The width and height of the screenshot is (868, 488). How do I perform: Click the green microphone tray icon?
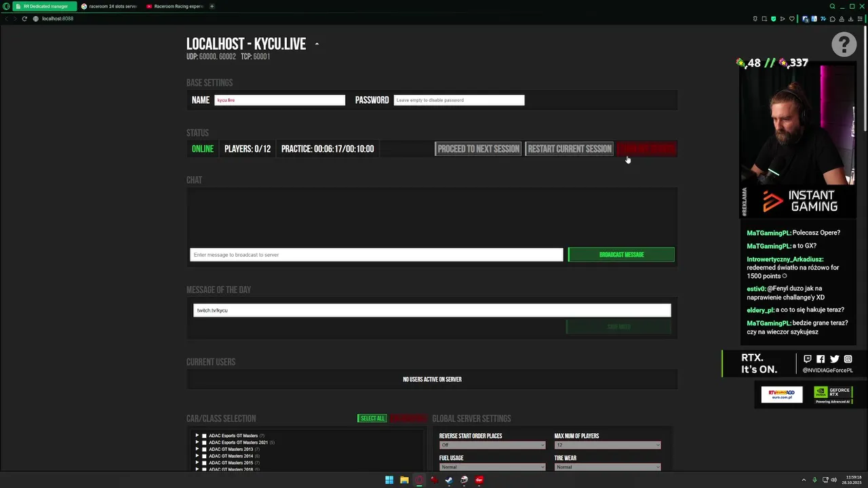[x=816, y=480]
